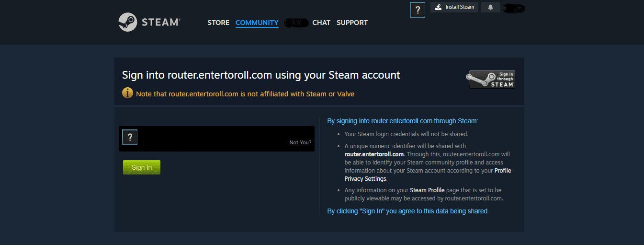
Task: Click the orange not-affiliated warning note
Action: tap(245, 94)
